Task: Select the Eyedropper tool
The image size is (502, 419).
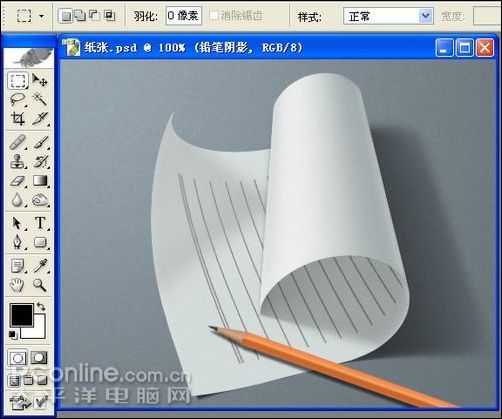Action: click(40, 266)
